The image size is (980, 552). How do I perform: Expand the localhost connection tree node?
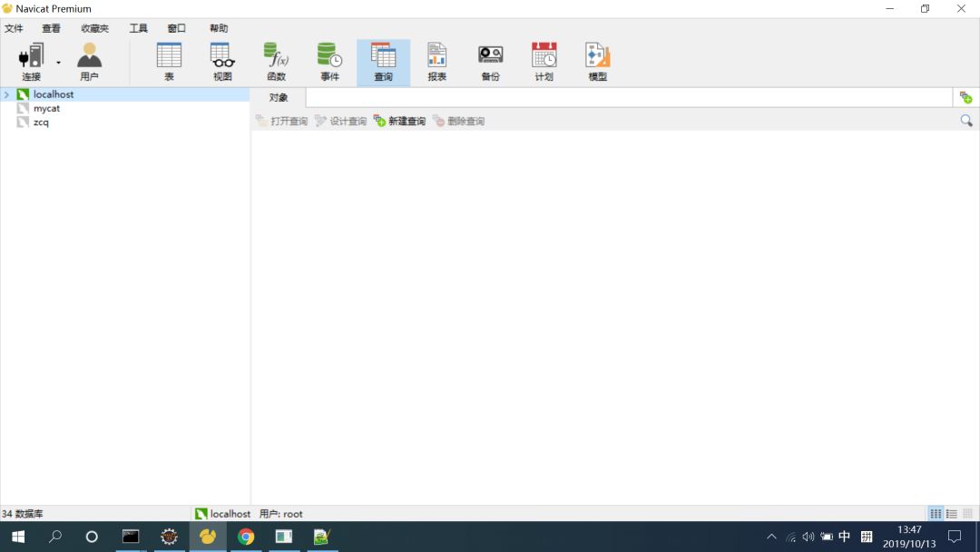coord(7,94)
